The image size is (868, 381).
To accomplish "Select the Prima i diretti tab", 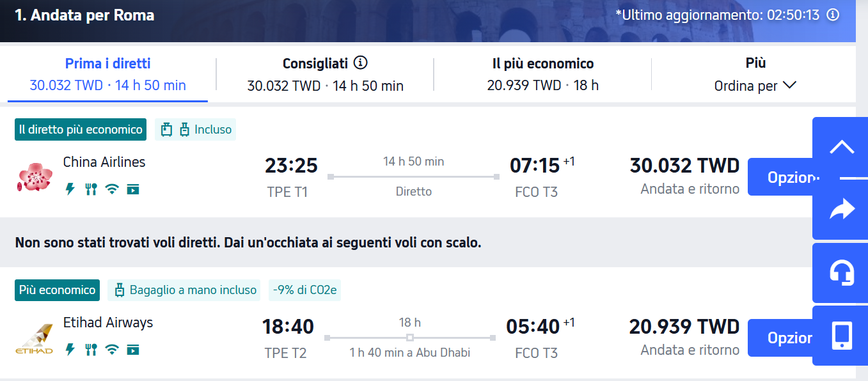I will 107,74.
